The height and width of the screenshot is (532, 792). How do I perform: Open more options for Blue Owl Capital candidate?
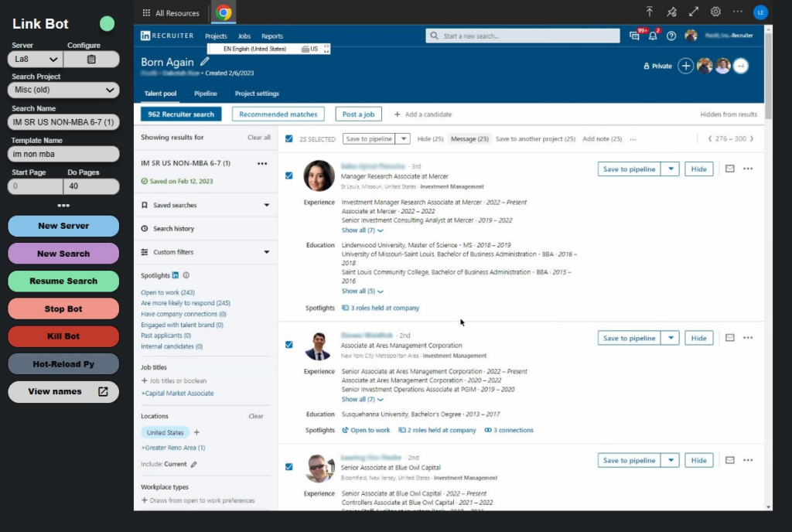[x=748, y=460]
